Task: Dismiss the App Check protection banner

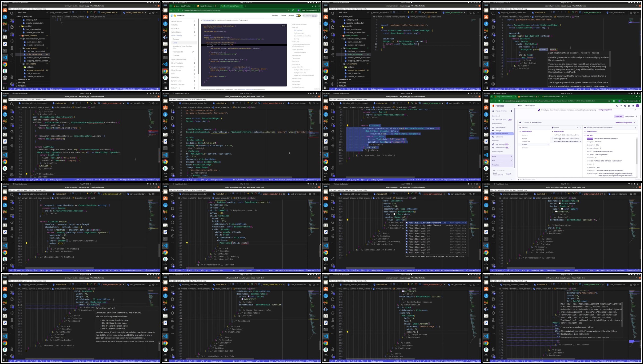Action: (x=635, y=110)
